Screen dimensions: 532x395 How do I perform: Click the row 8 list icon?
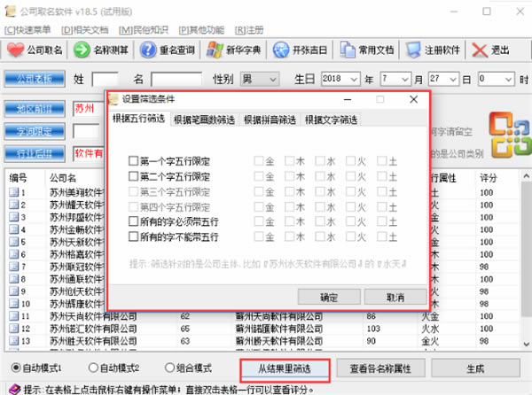point(13,279)
